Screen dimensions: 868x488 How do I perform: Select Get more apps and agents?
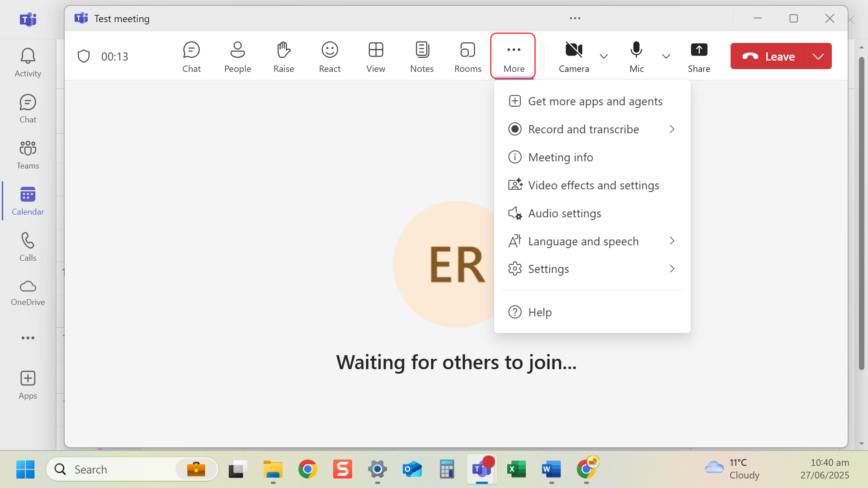pos(592,101)
